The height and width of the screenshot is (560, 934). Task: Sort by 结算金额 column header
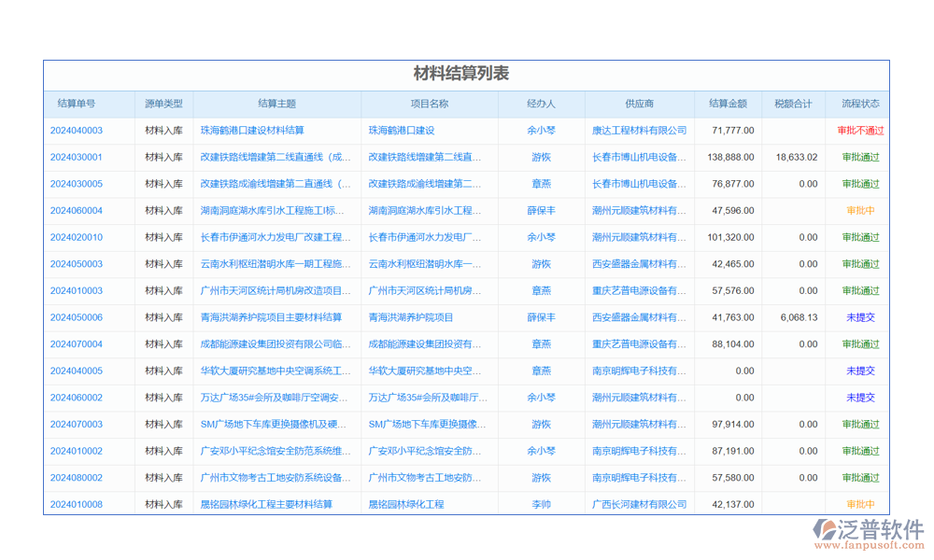(728, 104)
